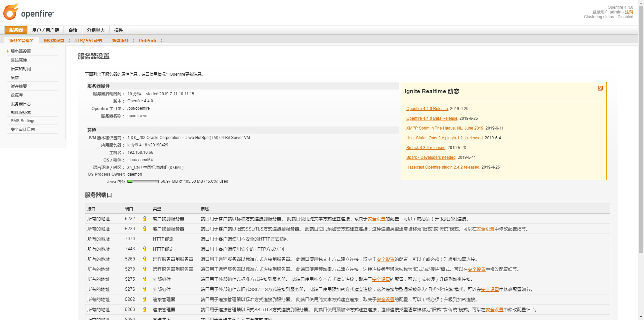Open User Status Openfire plugin 1.2.1 link
This screenshot has height=320, width=644.
(x=444, y=138)
